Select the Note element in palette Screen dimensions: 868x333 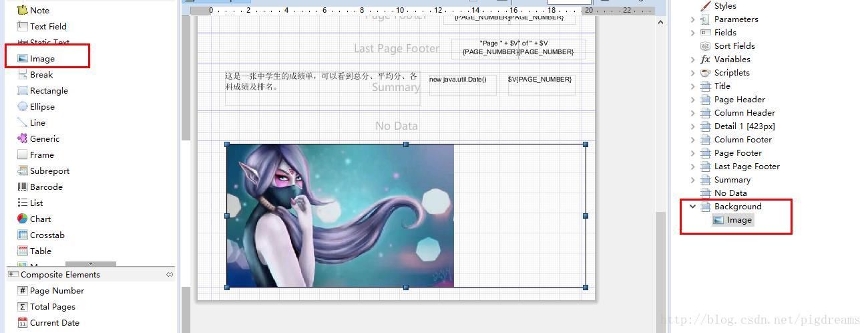pos(33,10)
